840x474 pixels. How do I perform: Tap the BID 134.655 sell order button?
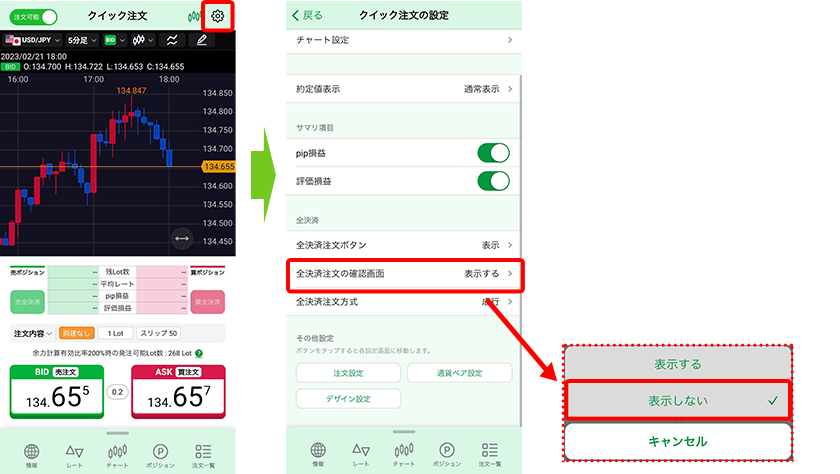pos(57,392)
